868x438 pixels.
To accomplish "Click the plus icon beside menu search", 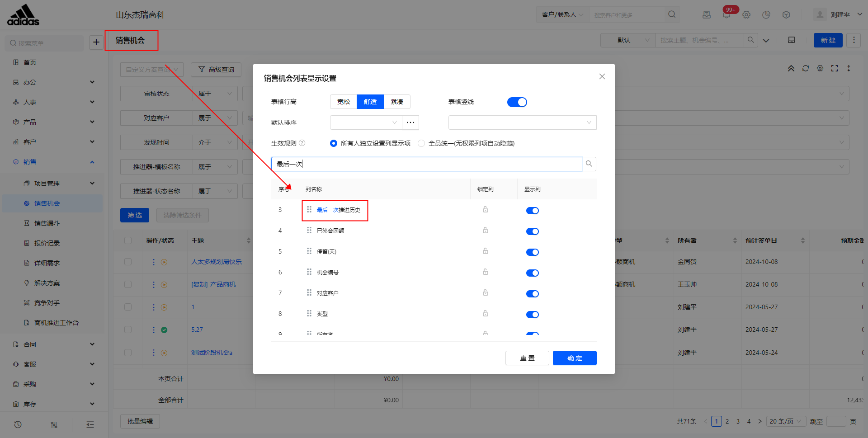I will click(x=96, y=42).
